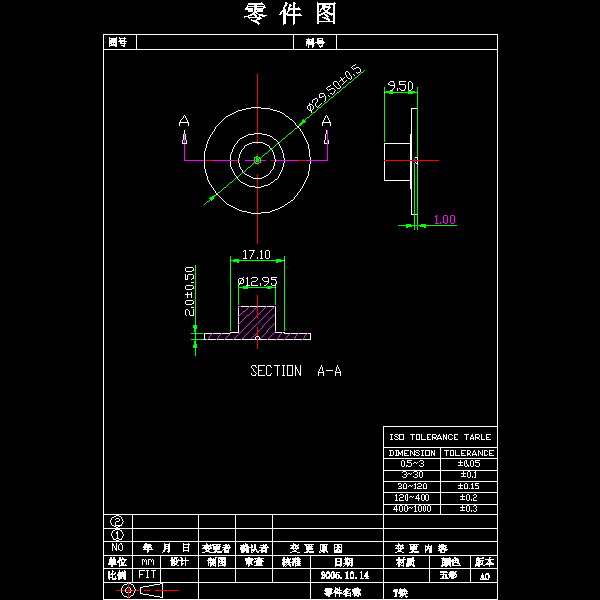
Task: Select the ø12.95 dimension label
Action: [x=257, y=282]
